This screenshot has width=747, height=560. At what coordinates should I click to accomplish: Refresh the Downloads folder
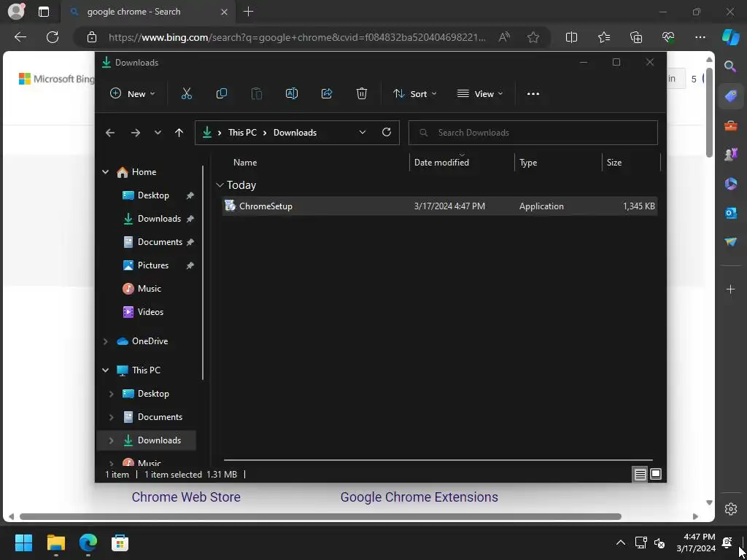pos(387,133)
